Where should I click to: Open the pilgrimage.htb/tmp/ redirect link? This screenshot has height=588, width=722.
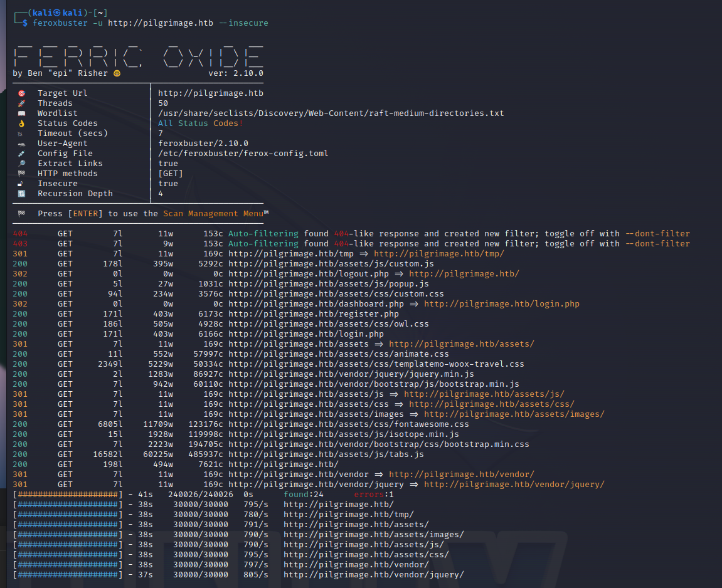[438, 254]
